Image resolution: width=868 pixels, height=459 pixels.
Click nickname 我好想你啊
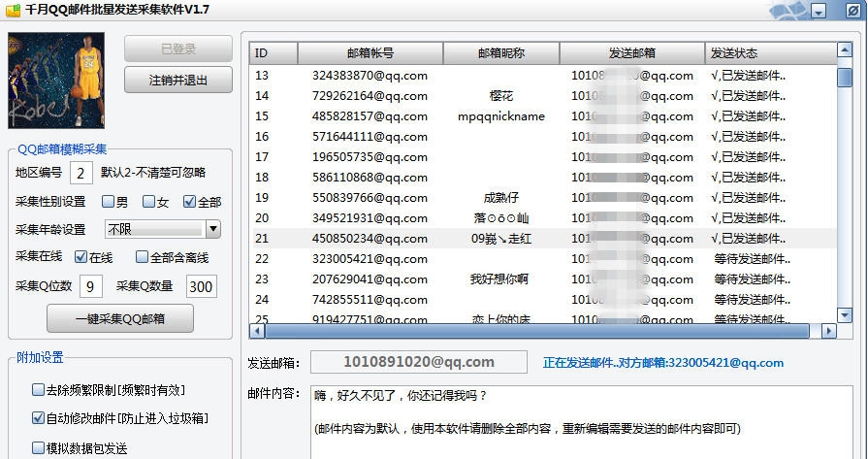pyautogui.click(x=499, y=279)
